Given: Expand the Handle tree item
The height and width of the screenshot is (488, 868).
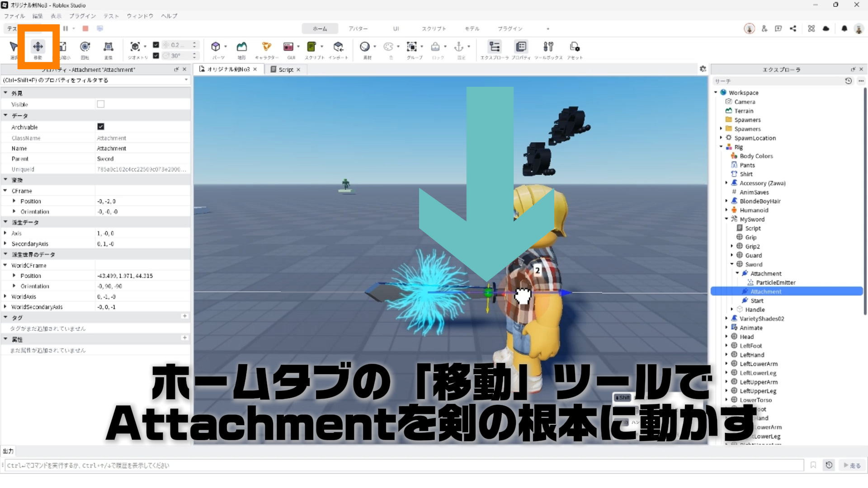Looking at the screenshot, I should point(732,310).
